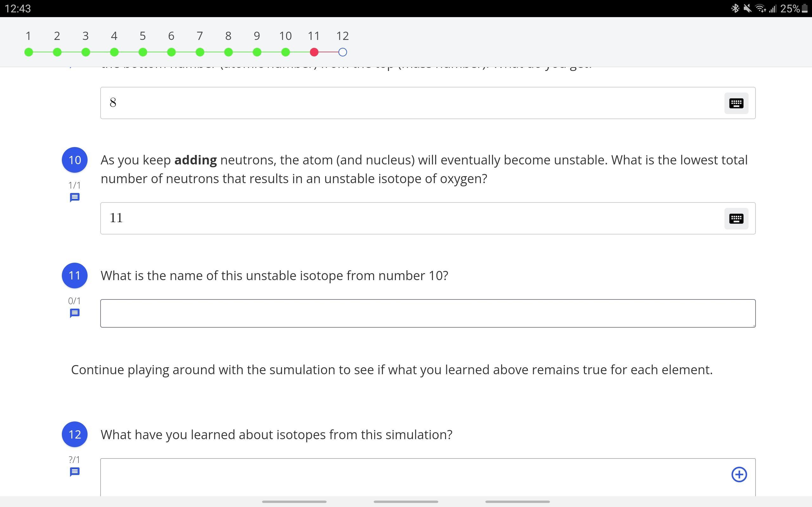Click plus icon in question 12 answer box
This screenshot has width=812, height=507.
pos(739,474)
